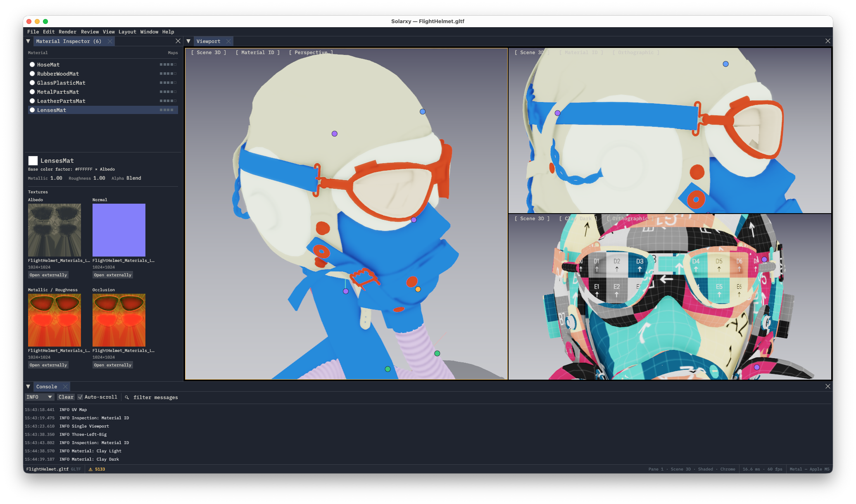This screenshot has width=856, height=504.
Task: Click the Metal — Apple M5 status entry
Action: coord(809,469)
